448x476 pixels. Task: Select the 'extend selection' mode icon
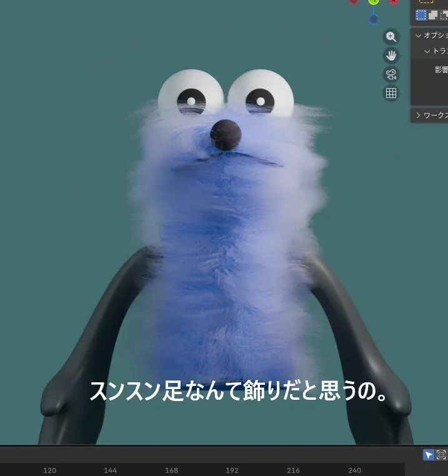(433, 15)
